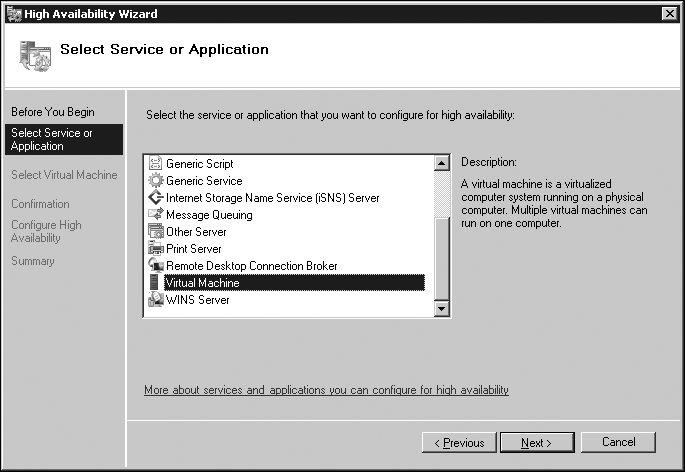Click the Other Server icon

click(156, 232)
